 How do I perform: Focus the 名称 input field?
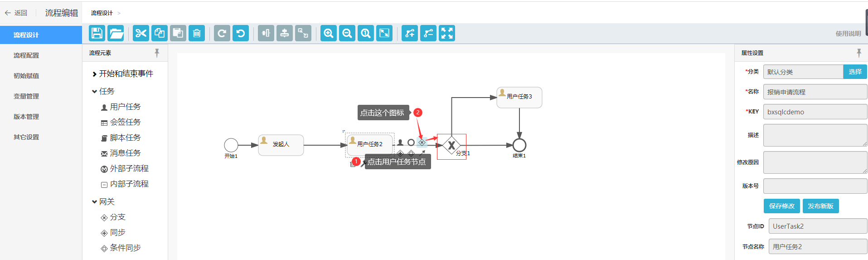click(815, 92)
